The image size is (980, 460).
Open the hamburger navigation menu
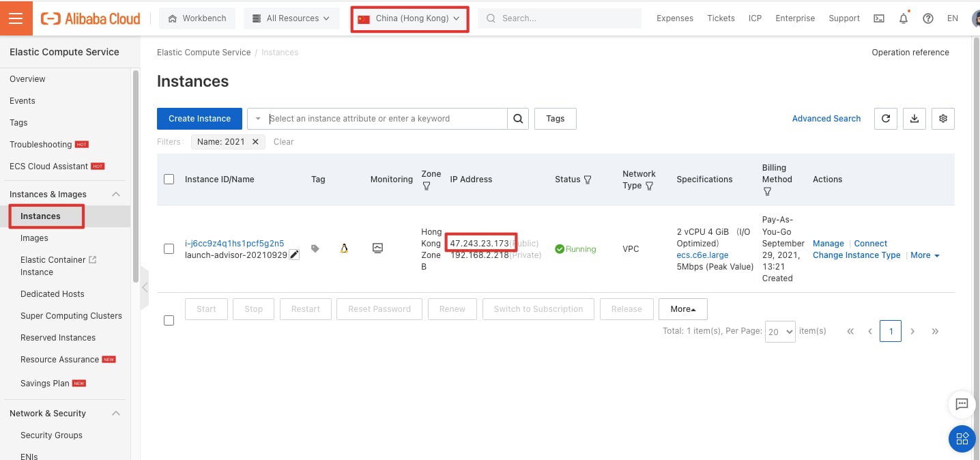pyautogui.click(x=16, y=18)
